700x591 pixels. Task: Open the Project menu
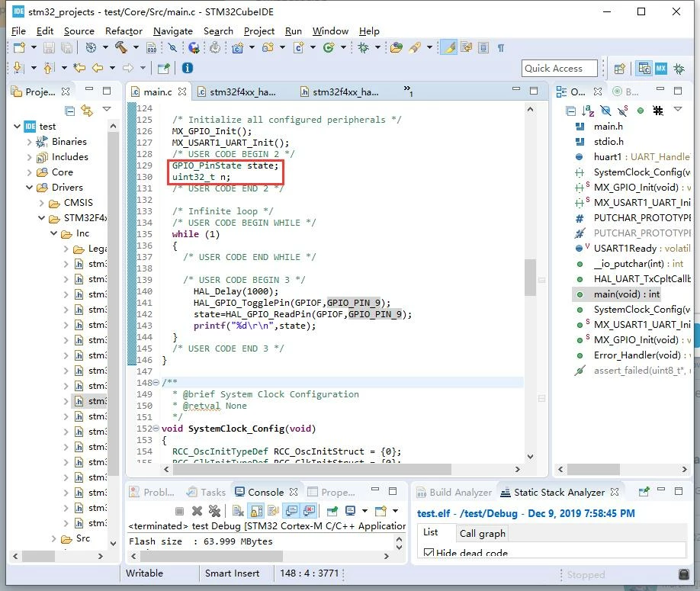(x=259, y=31)
